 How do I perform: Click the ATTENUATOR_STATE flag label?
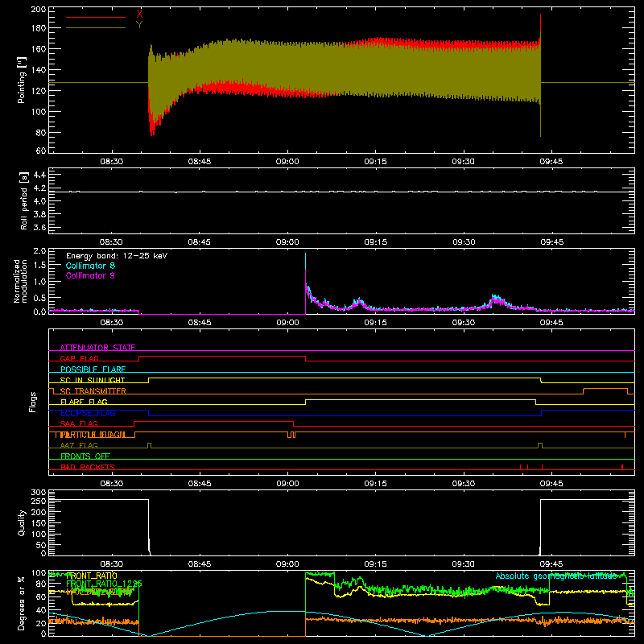[97, 348]
